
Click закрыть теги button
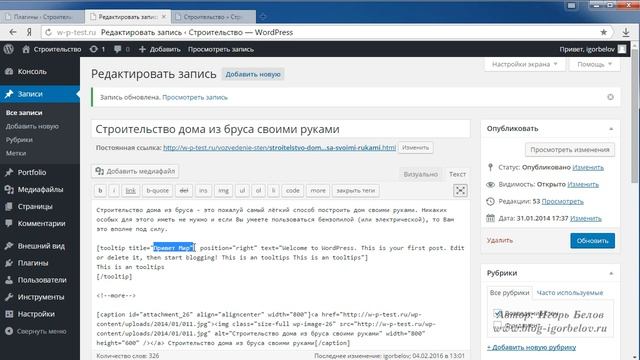[x=356, y=191]
